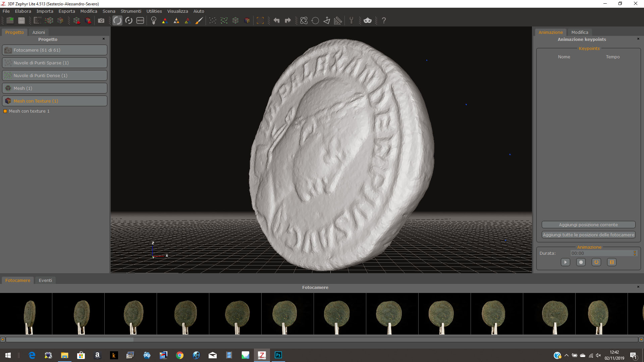Switch to the Azioni tab

pos(39,32)
